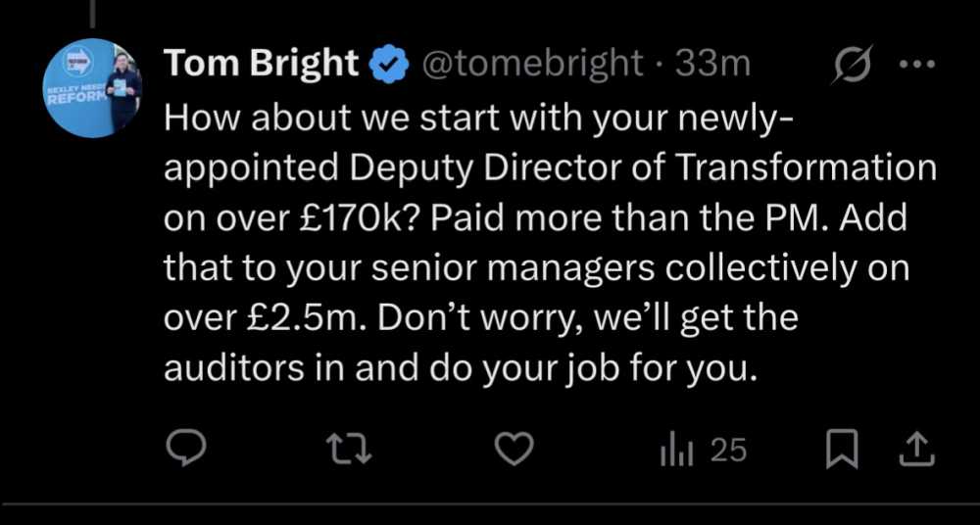Bookmark this post
980x525 pixels.
tap(841, 450)
